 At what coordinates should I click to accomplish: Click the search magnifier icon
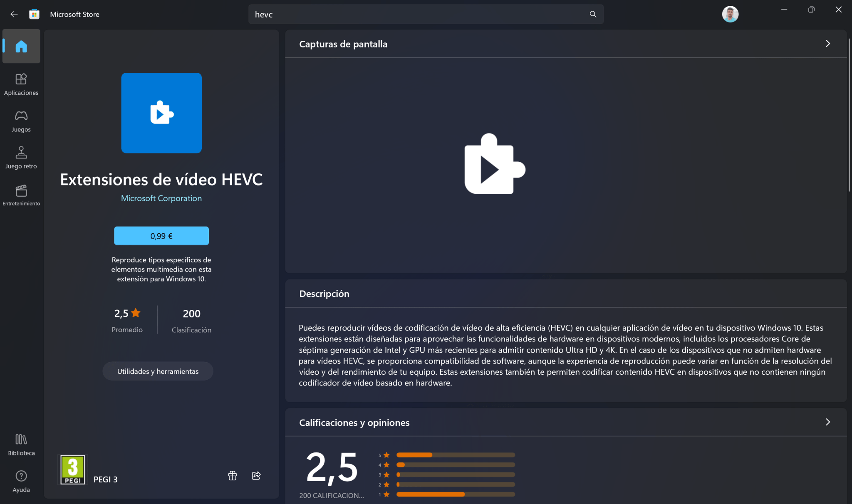(x=593, y=14)
